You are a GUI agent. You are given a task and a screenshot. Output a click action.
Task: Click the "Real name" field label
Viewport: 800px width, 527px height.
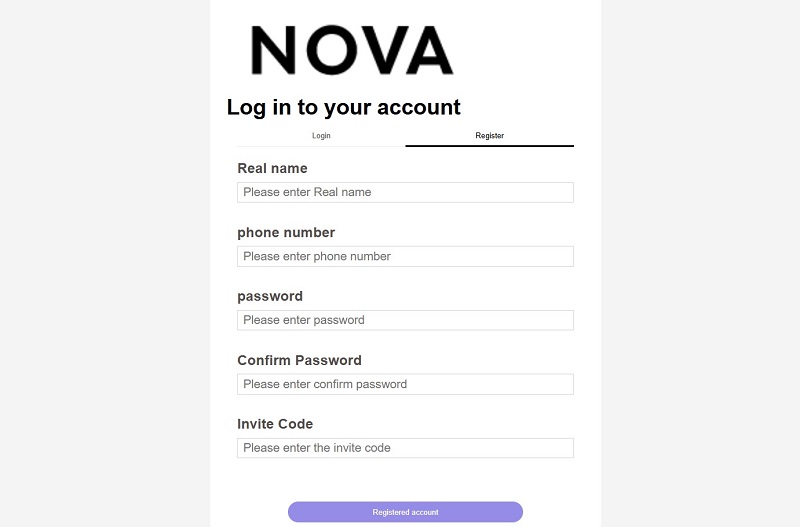pyautogui.click(x=272, y=168)
